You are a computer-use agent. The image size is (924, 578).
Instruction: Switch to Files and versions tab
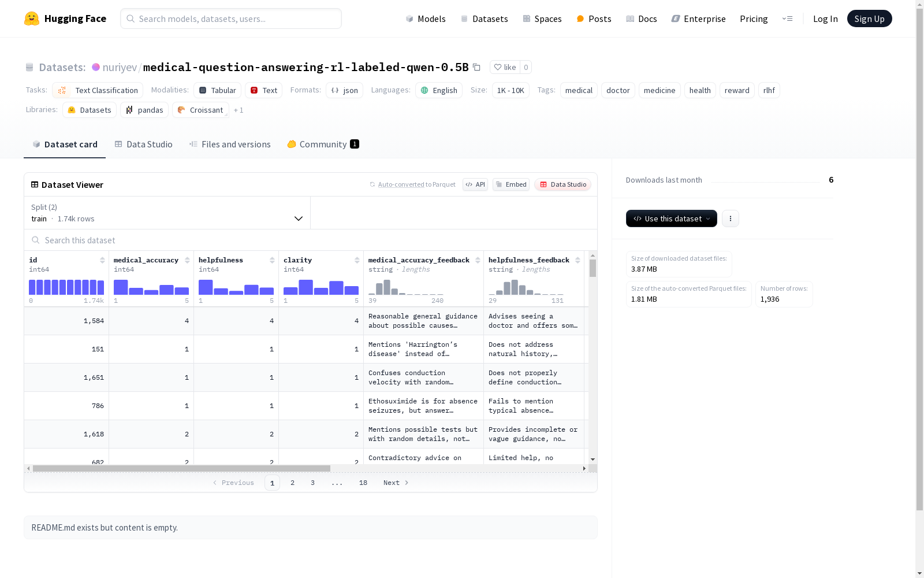pos(230,144)
